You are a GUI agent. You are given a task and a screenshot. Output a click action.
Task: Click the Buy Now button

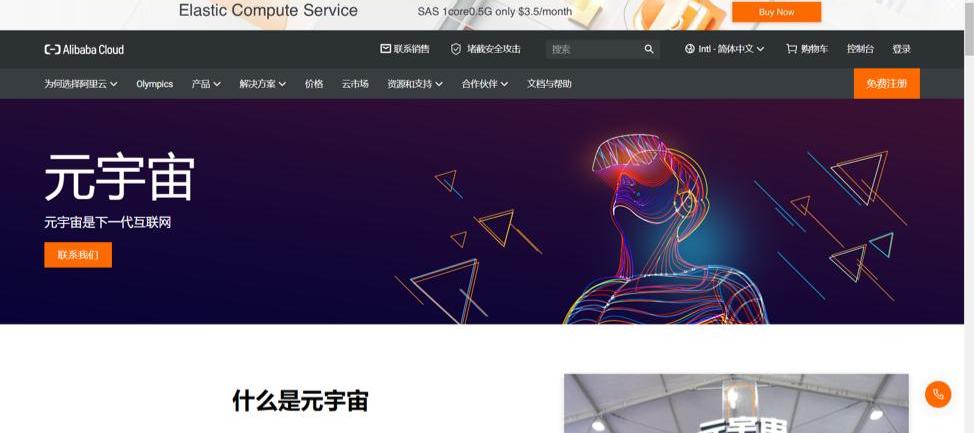coord(776,12)
